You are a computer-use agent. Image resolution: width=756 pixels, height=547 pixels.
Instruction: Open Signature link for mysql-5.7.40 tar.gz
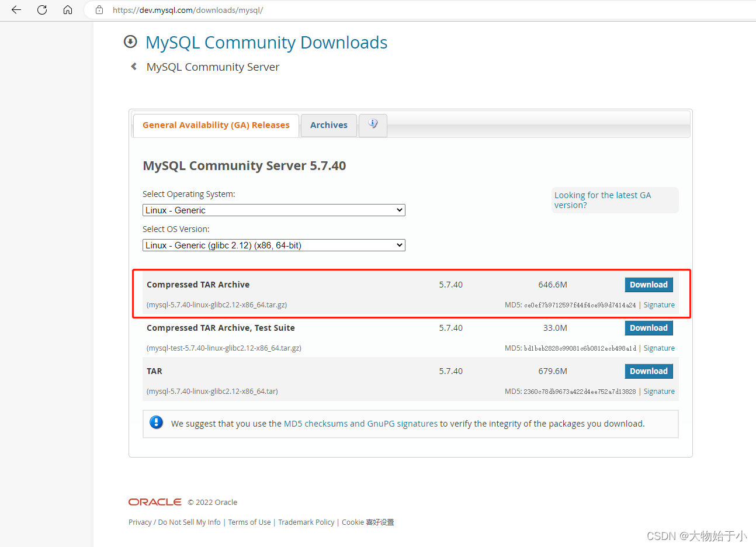pyautogui.click(x=659, y=305)
